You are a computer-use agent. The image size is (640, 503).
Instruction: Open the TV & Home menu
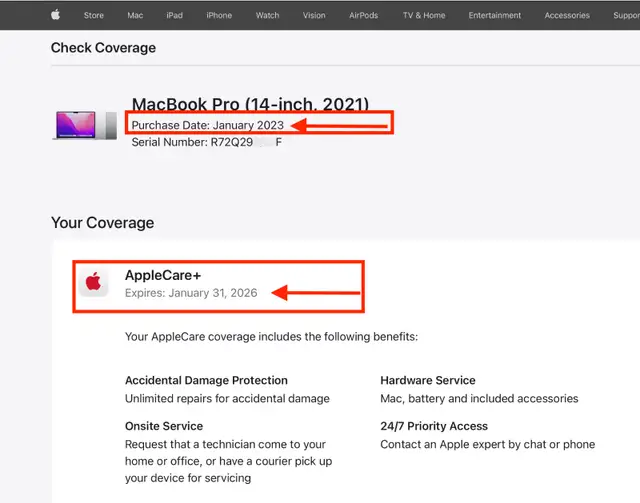[424, 15]
